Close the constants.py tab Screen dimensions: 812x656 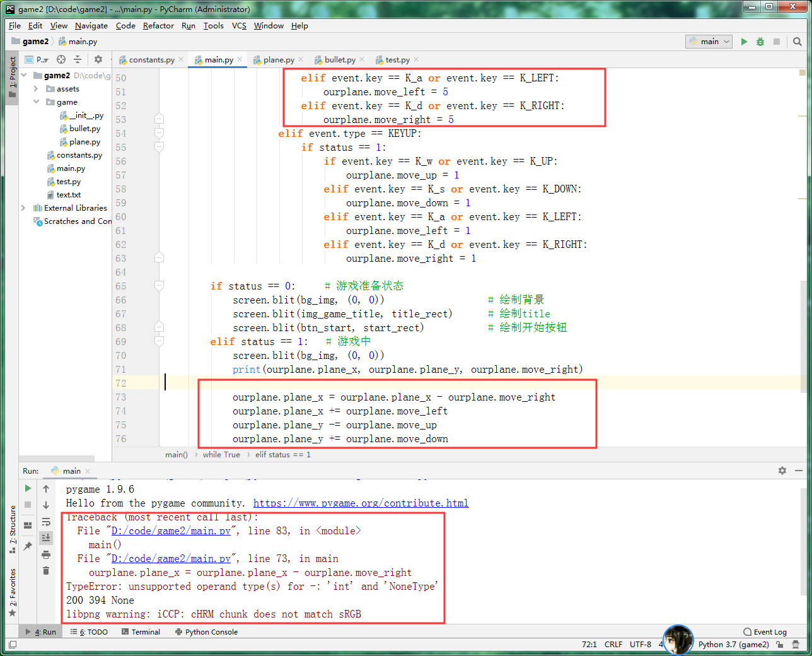tap(181, 59)
